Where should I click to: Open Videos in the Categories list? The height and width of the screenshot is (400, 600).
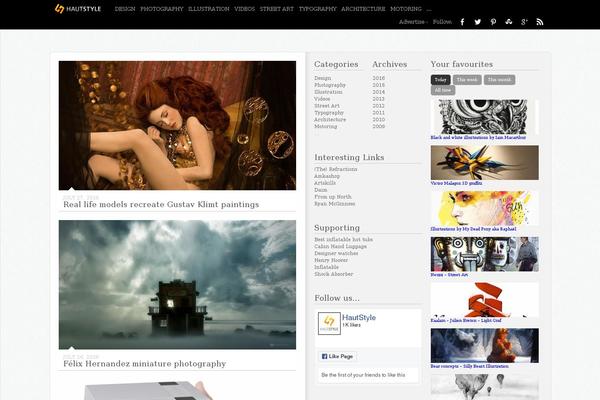(322, 99)
